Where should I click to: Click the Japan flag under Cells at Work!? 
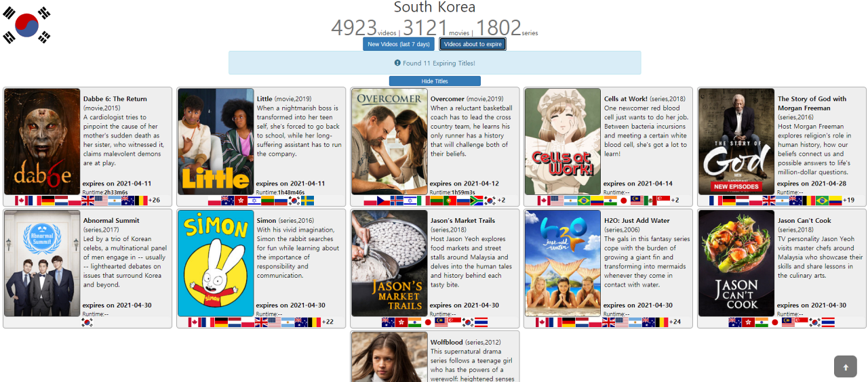tap(624, 200)
